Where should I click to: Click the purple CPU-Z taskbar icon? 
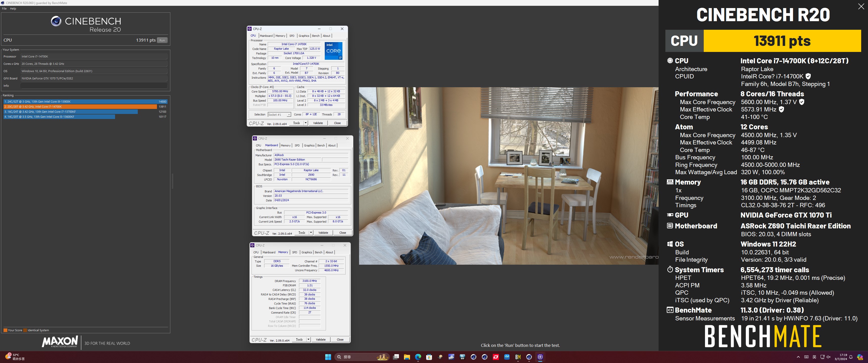tap(540, 357)
